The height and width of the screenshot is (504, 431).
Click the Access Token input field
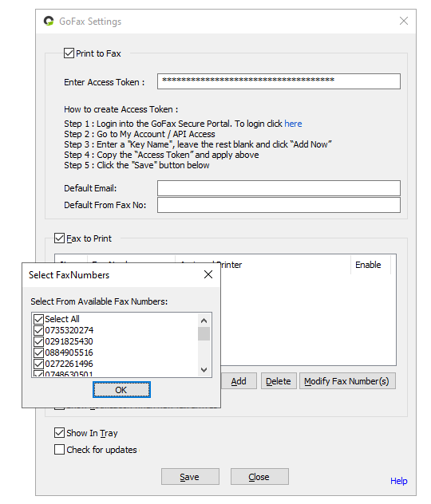[279, 81]
